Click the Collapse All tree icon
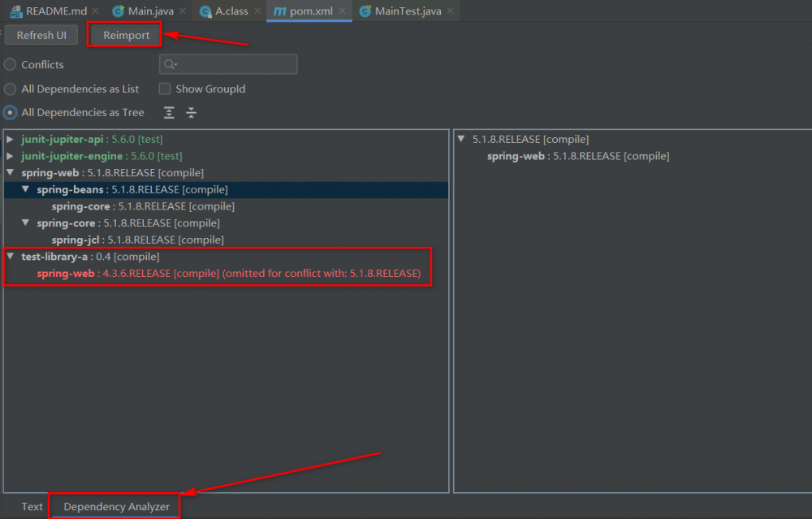The image size is (812, 519). coord(191,112)
